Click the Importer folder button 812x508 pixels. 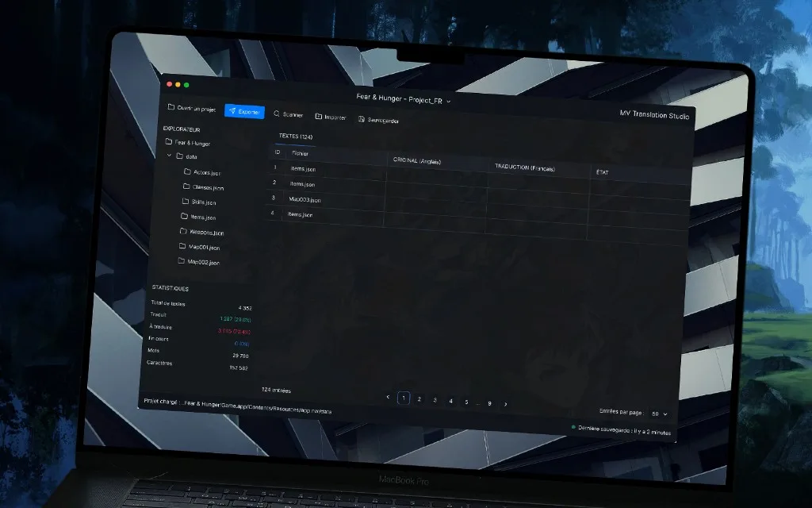tap(331, 117)
